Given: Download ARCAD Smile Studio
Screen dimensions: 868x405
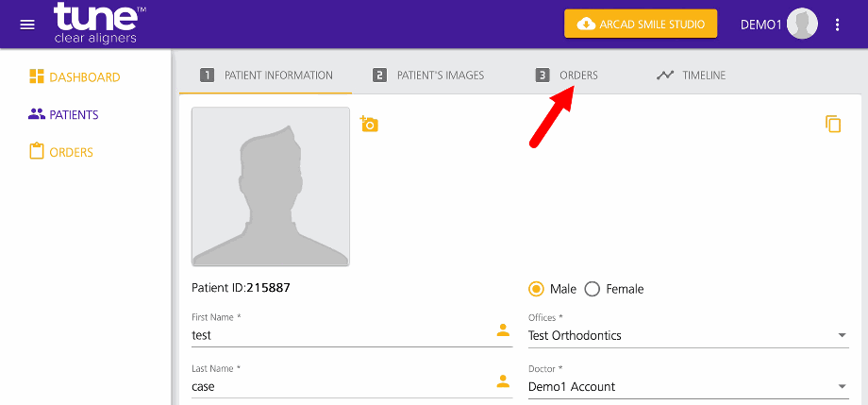Looking at the screenshot, I should click(x=641, y=24).
